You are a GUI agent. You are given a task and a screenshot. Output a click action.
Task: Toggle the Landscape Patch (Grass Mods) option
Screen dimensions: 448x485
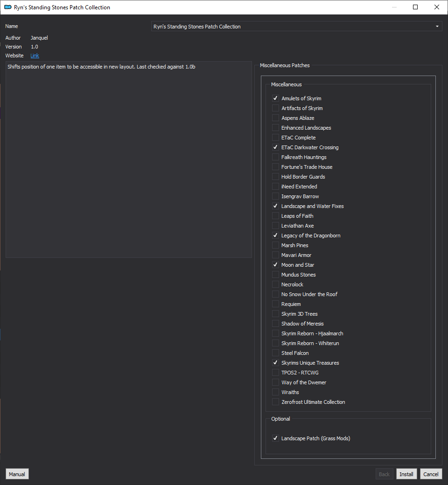point(275,438)
